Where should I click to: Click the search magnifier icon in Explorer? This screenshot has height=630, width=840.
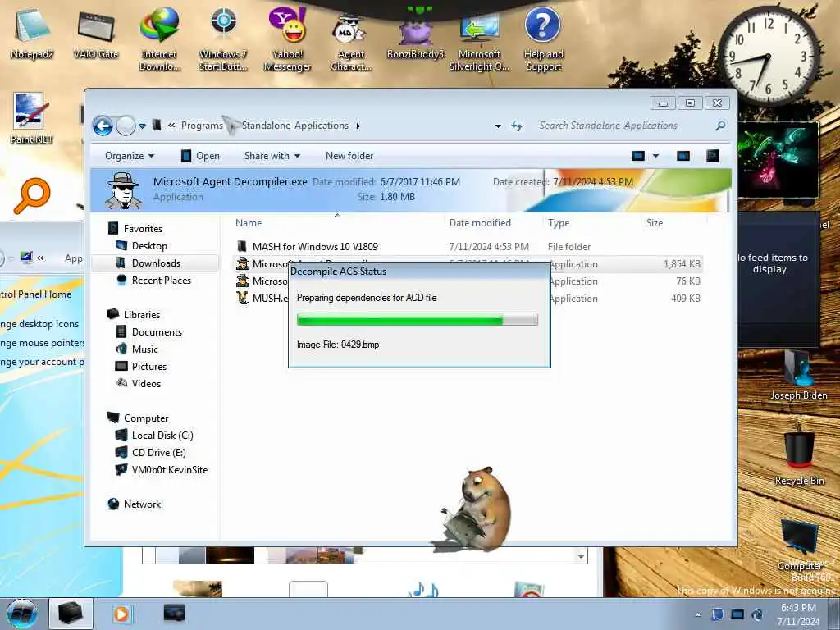720,126
